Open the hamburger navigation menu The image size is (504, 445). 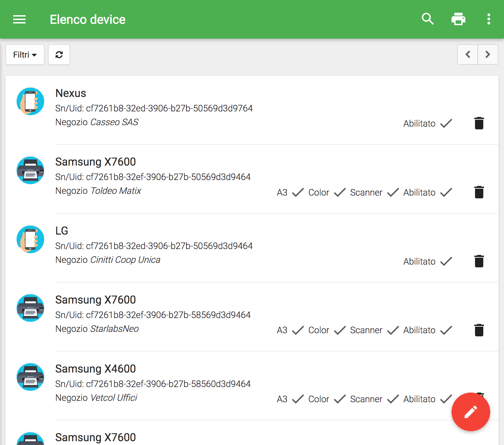(x=19, y=19)
